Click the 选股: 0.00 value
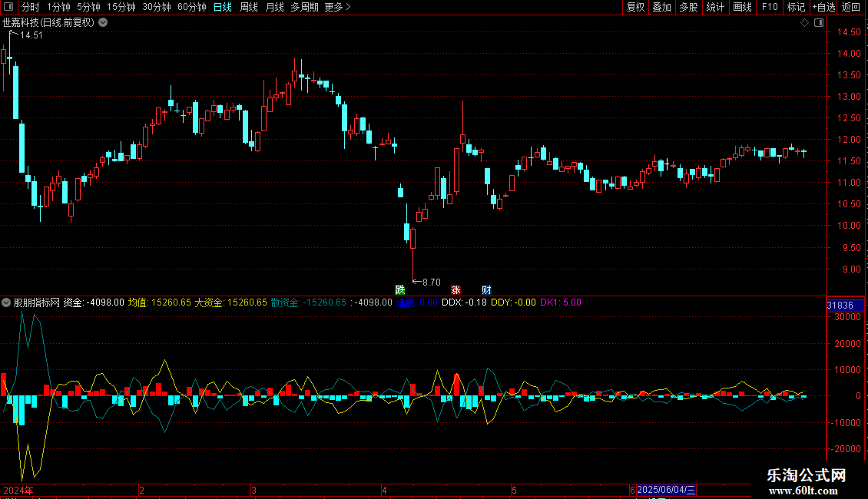The width and height of the screenshot is (868, 499). 416,302
